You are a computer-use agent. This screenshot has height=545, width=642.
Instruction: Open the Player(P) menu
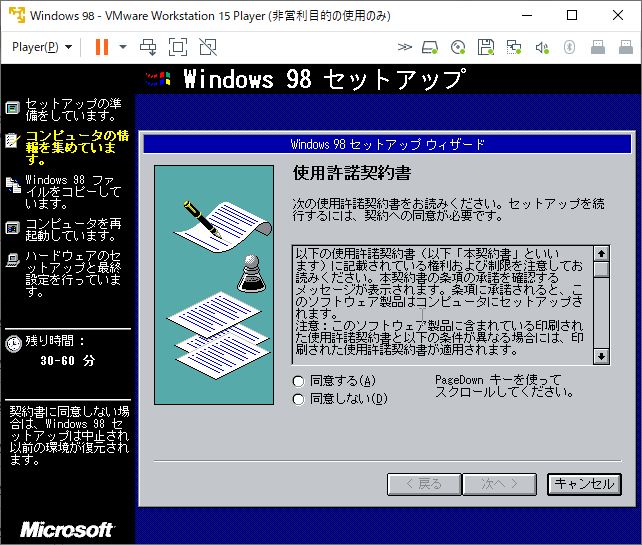coord(42,47)
